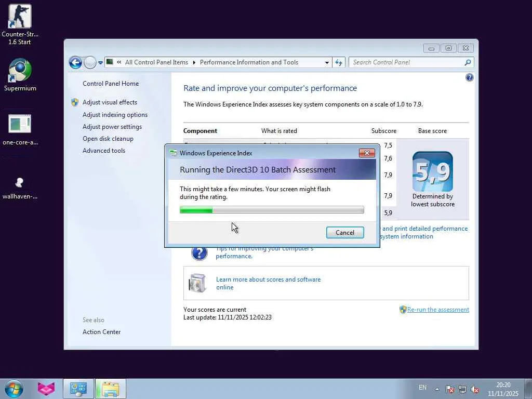The height and width of the screenshot is (399, 532).
Task: Open the one-core-a... desktop file
Action: (x=20, y=129)
